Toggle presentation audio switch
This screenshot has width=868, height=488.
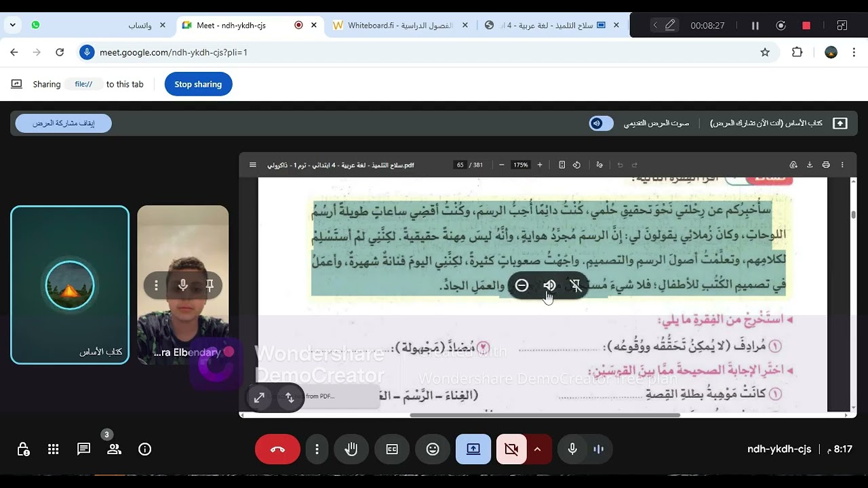(601, 123)
